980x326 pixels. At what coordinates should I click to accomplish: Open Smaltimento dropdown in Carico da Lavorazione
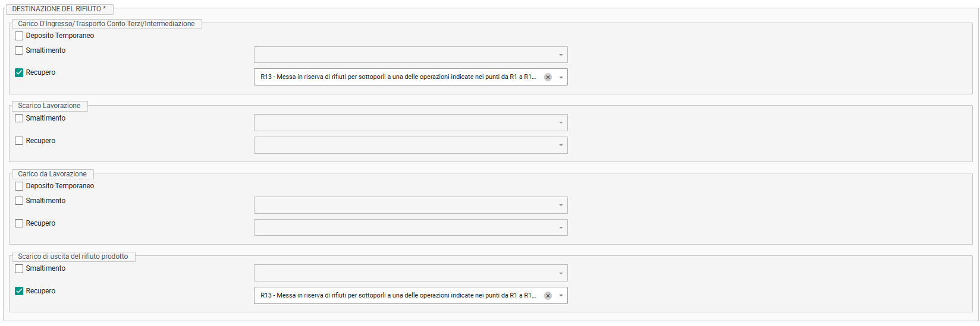point(411,205)
